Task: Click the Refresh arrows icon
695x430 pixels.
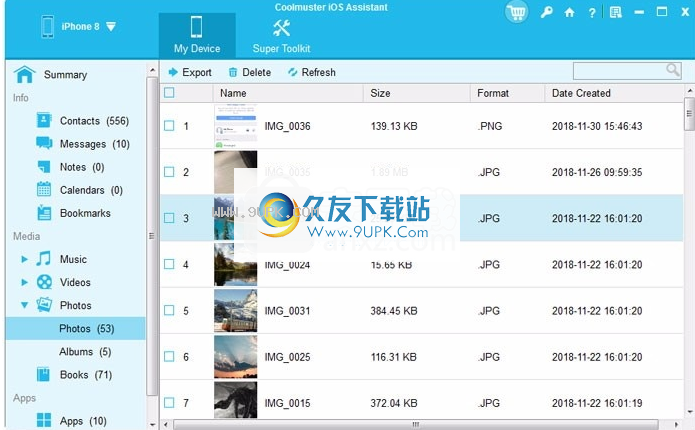Action: tap(293, 72)
